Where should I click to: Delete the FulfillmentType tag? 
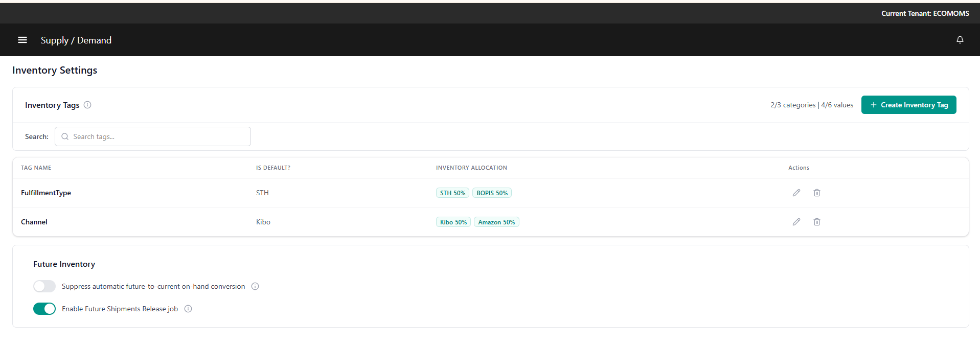[817, 193]
